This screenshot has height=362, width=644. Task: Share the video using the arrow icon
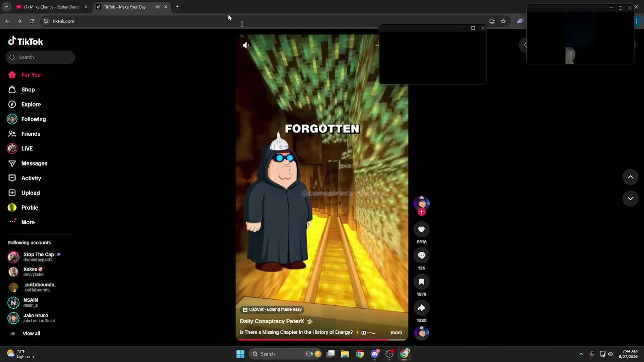coord(422,308)
